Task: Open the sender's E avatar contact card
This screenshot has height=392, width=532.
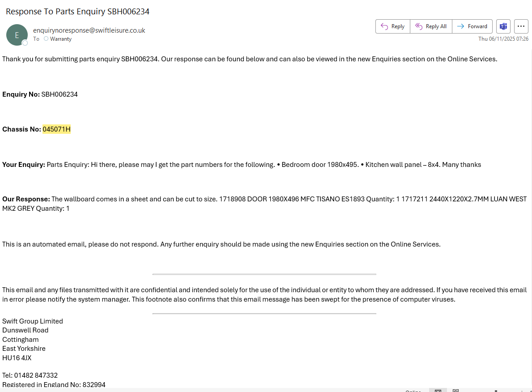Action: [17, 34]
